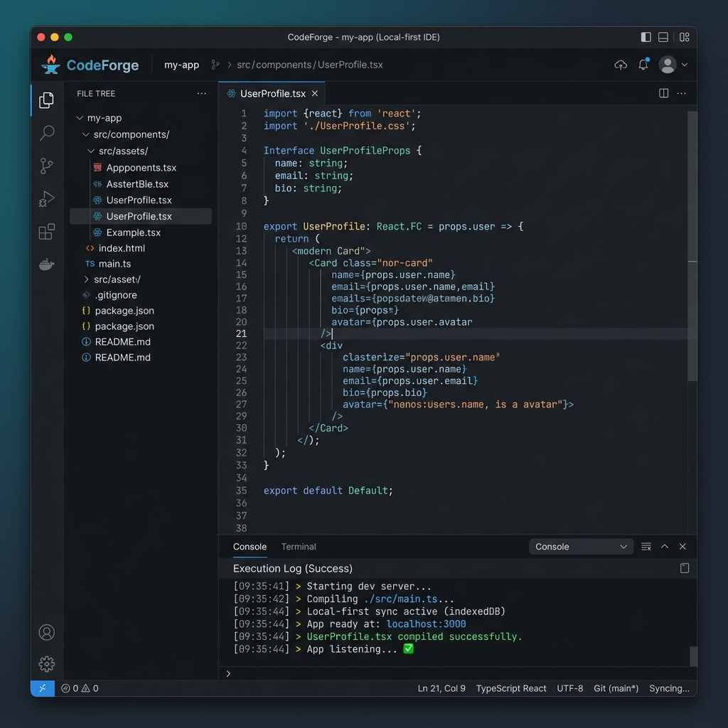The height and width of the screenshot is (728, 728).
Task: Click the branch icon next to my-app
Action: tap(215, 65)
